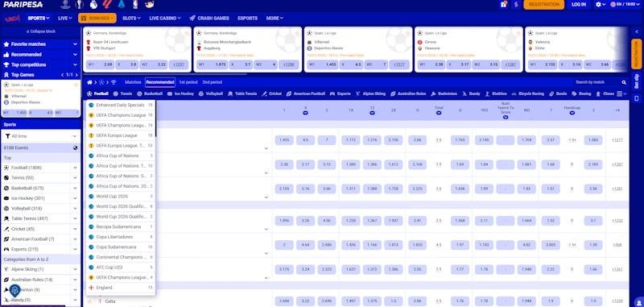Open the NBA league shortcut icon
The image size is (644, 307).
point(136,5)
